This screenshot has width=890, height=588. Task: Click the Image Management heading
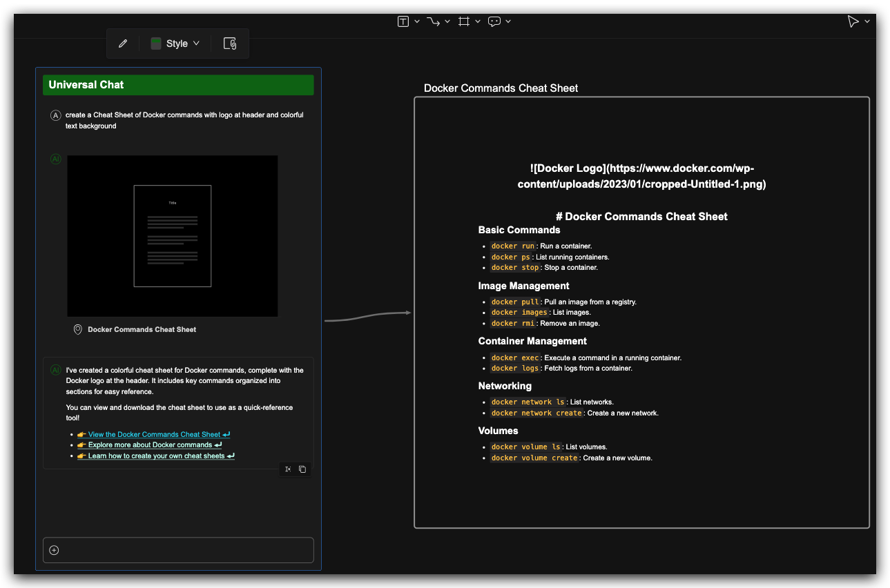[524, 286]
